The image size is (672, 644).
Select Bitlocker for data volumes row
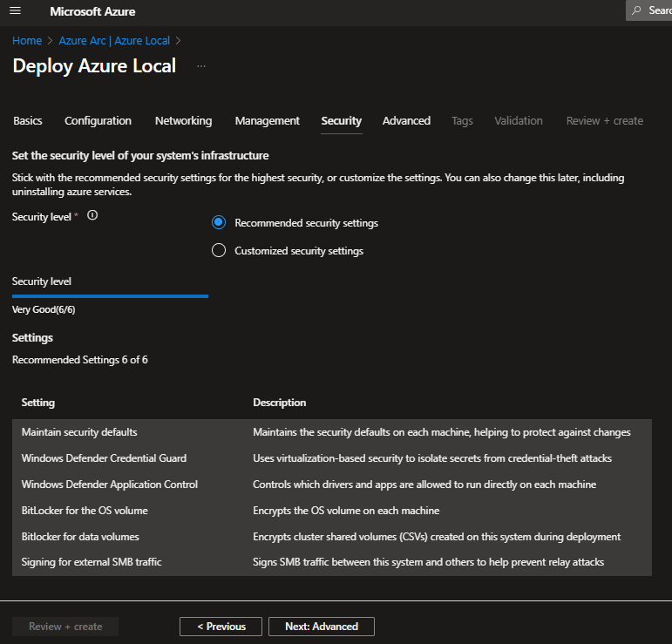coord(332,537)
